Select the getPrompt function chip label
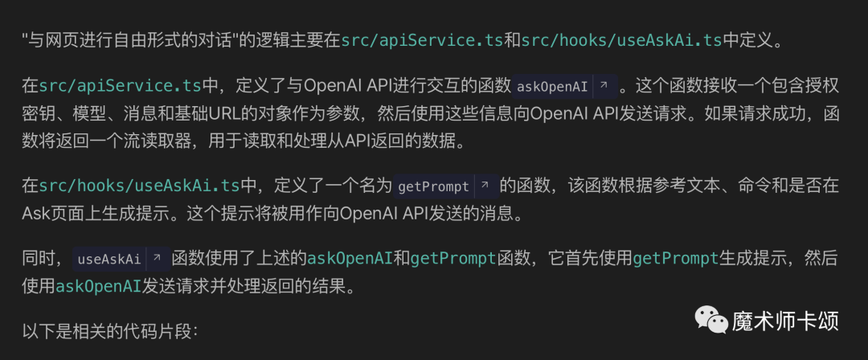The width and height of the screenshot is (868, 360). click(433, 186)
